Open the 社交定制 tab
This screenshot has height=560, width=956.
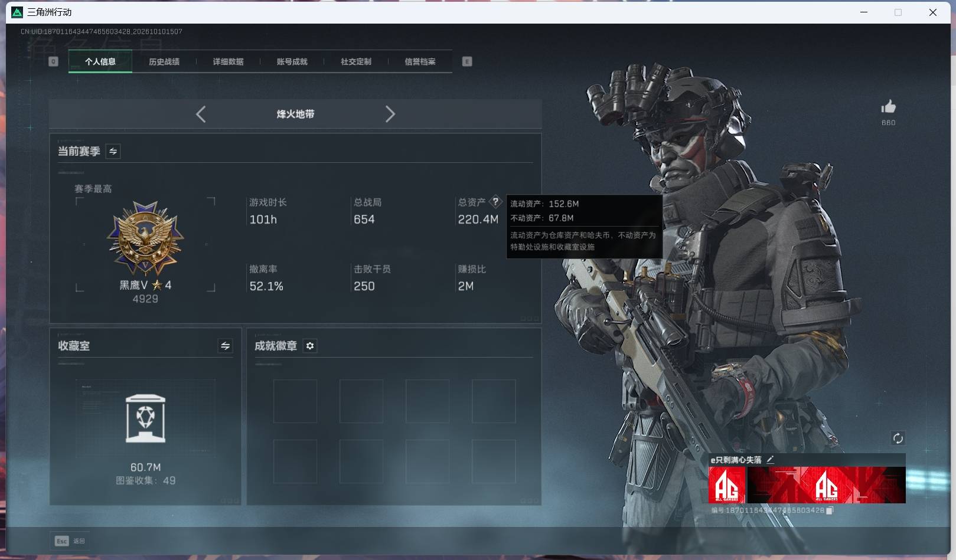point(356,61)
